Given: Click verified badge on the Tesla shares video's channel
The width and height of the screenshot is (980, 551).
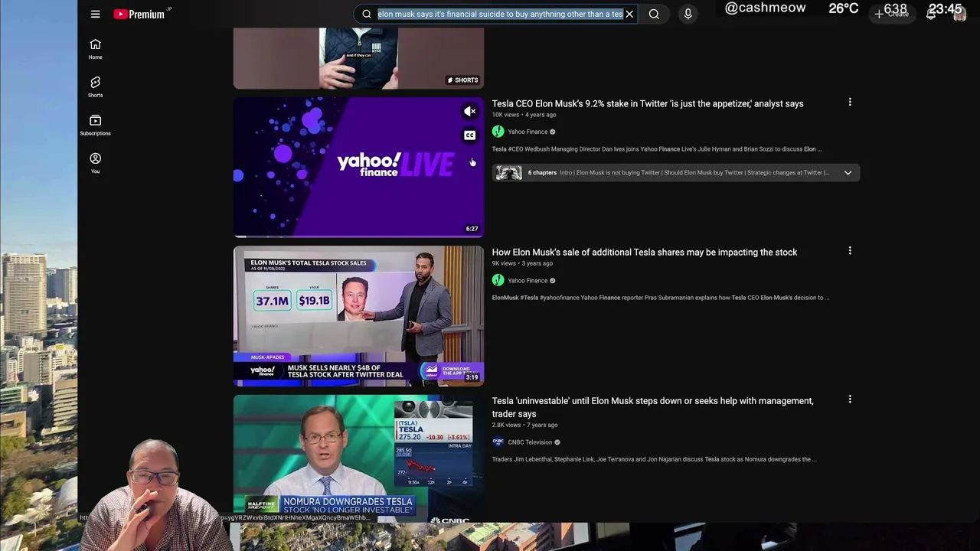Looking at the screenshot, I should pyautogui.click(x=553, y=281).
